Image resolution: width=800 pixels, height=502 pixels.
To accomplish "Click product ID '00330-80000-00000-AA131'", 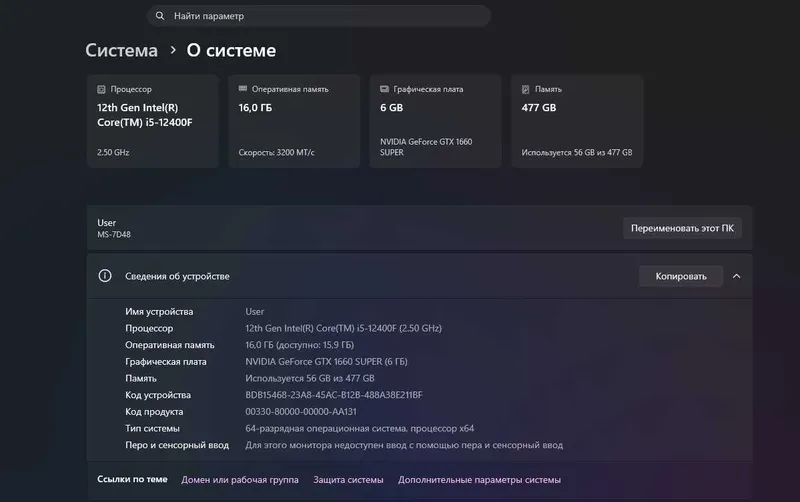I will point(301,412).
